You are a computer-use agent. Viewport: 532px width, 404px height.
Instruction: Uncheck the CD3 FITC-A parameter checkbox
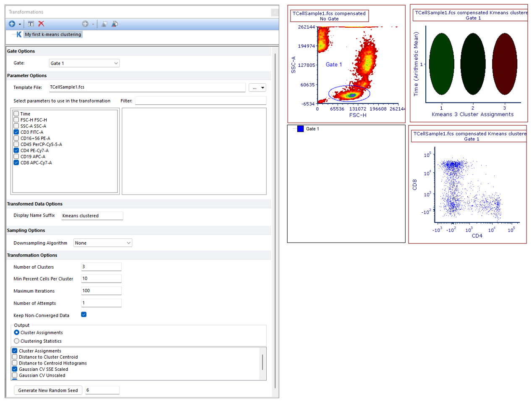click(x=16, y=132)
